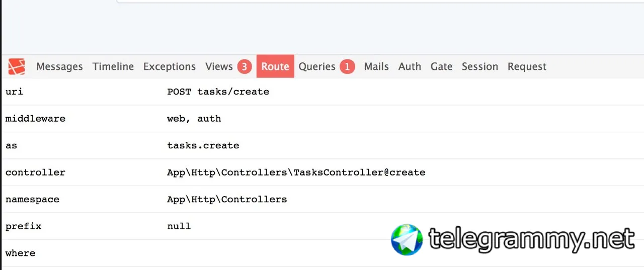Click the Laravel Debugbar logo icon
The height and width of the screenshot is (270, 644).
[x=17, y=66]
